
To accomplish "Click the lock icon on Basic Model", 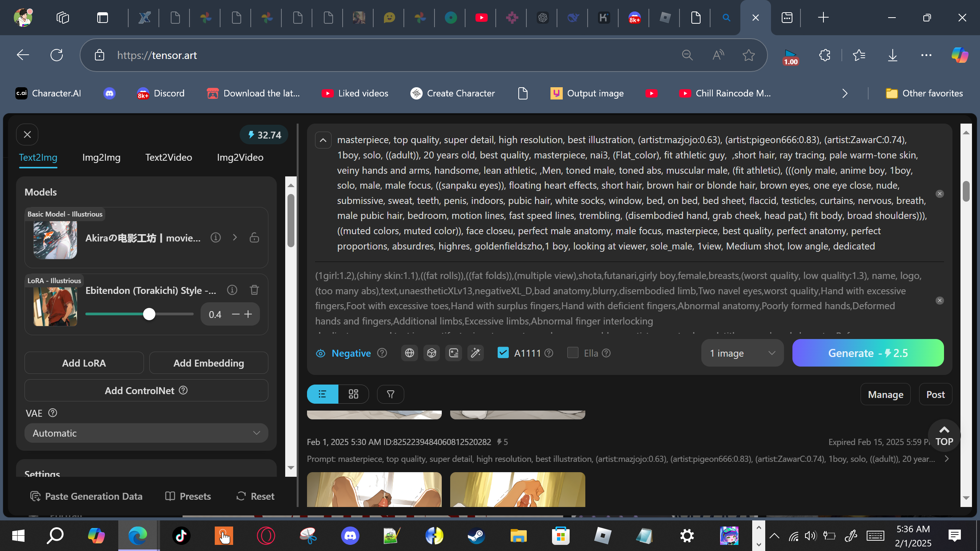I will coord(254,238).
